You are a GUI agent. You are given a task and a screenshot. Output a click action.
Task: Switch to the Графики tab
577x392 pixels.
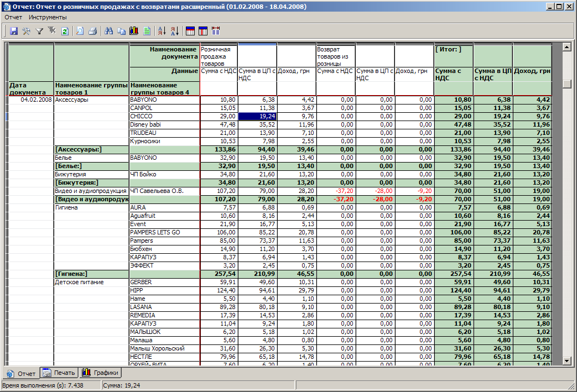100,373
